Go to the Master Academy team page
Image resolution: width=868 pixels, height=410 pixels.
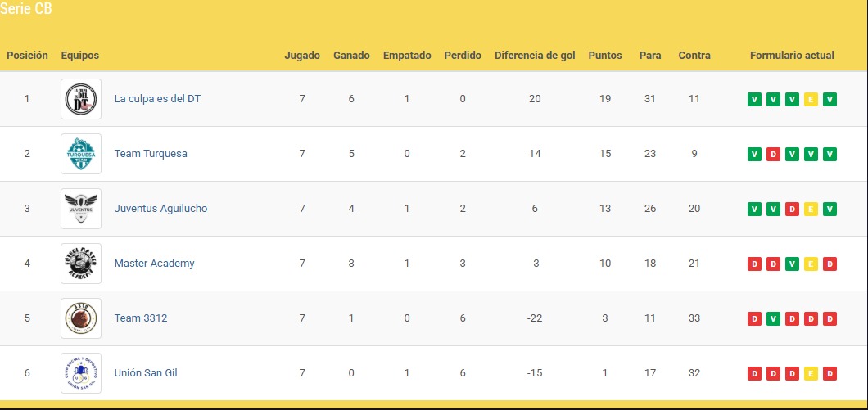pos(154,264)
